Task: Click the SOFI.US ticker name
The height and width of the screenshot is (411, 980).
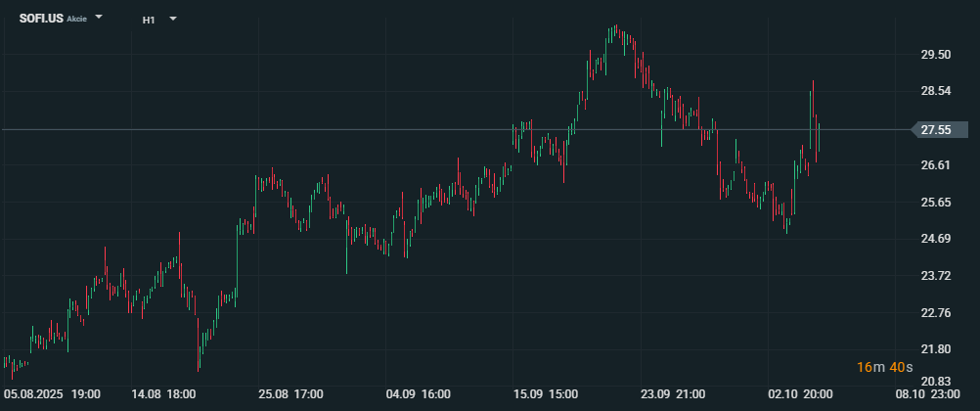Action: coord(41,19)
